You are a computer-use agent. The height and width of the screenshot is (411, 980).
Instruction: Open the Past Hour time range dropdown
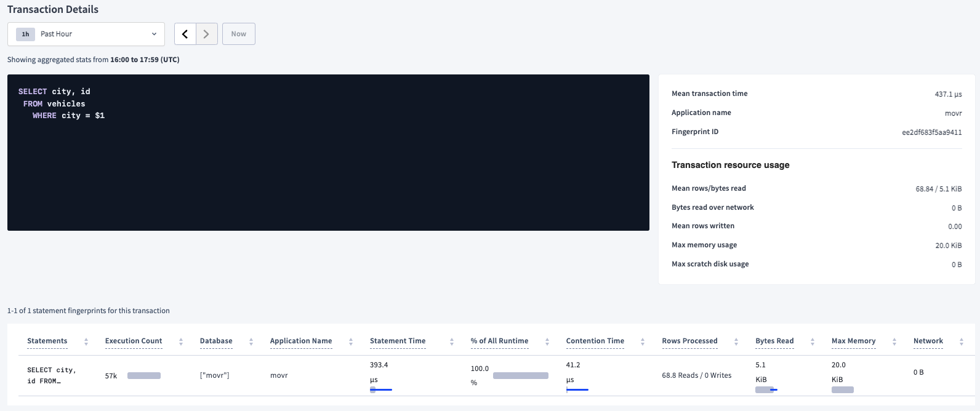pyautogui.click(x=86, y=34)
